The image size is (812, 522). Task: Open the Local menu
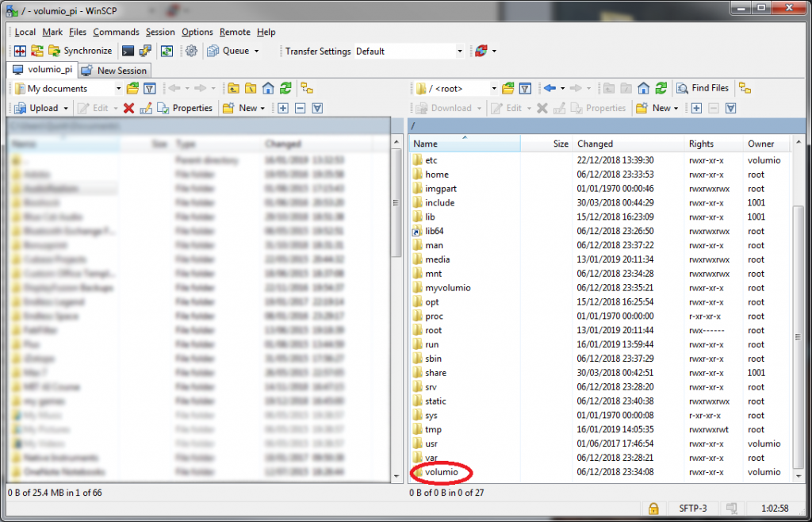tap(25, 32)
